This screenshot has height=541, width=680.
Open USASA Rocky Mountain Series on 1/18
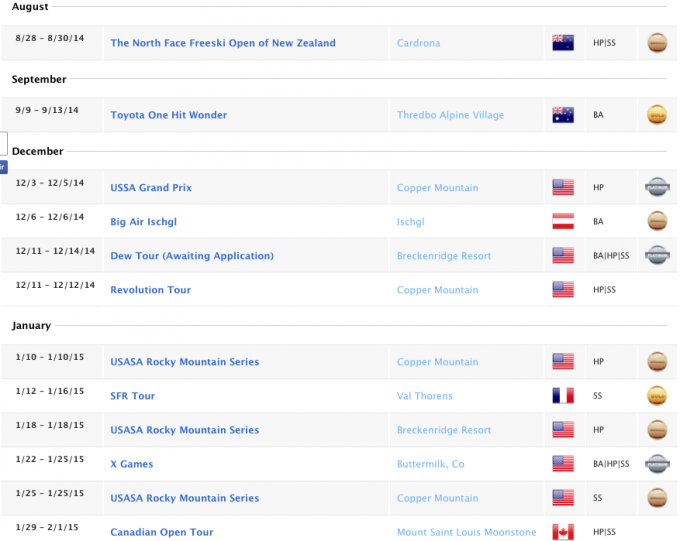pyautogui.click(x=184, y=430)
